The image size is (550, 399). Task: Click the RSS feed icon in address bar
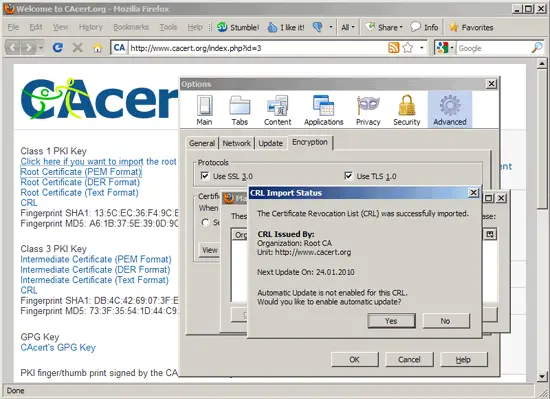(394, 48)
